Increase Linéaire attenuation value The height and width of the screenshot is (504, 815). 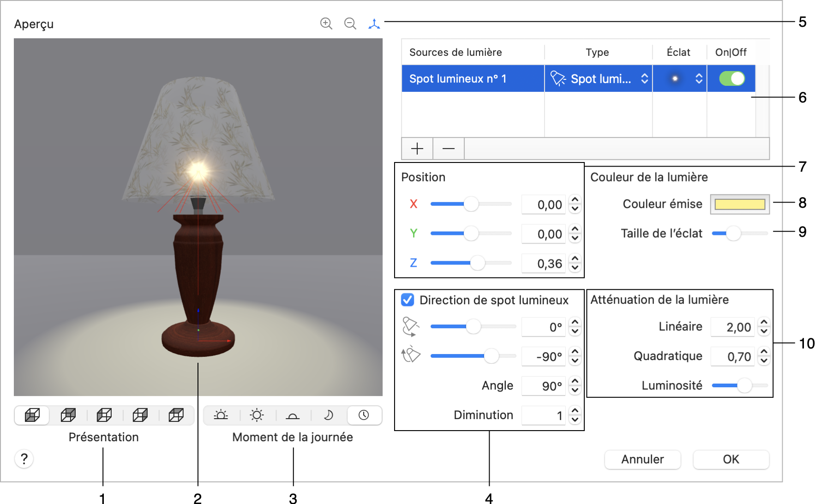tap(764, 322)
